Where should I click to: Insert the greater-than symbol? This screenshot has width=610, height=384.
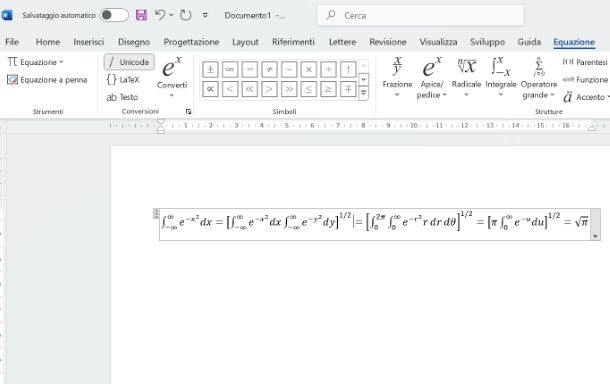[269, 89]
